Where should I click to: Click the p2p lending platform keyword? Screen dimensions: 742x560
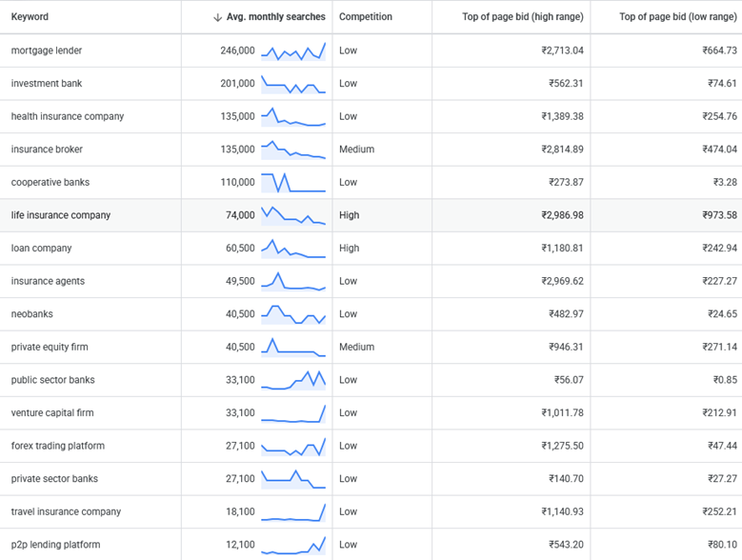click(x=55, y=545)
